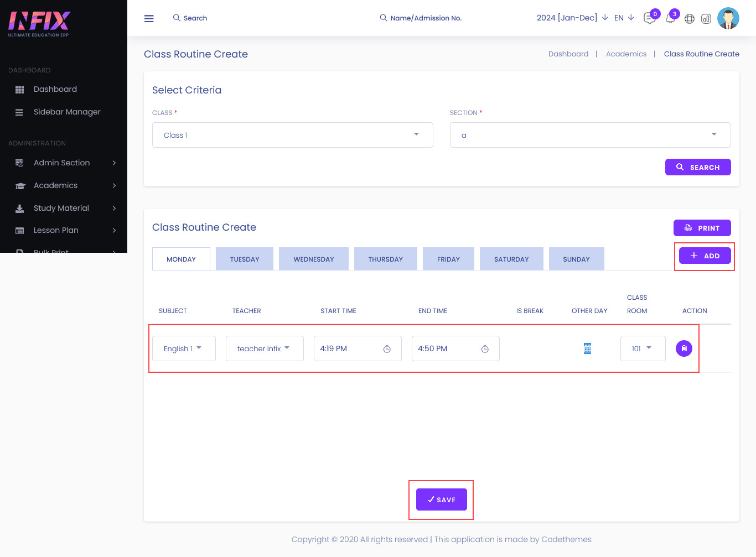Click the SAVE button
This screenshot has width=756, height=557.
coord(442,499)
